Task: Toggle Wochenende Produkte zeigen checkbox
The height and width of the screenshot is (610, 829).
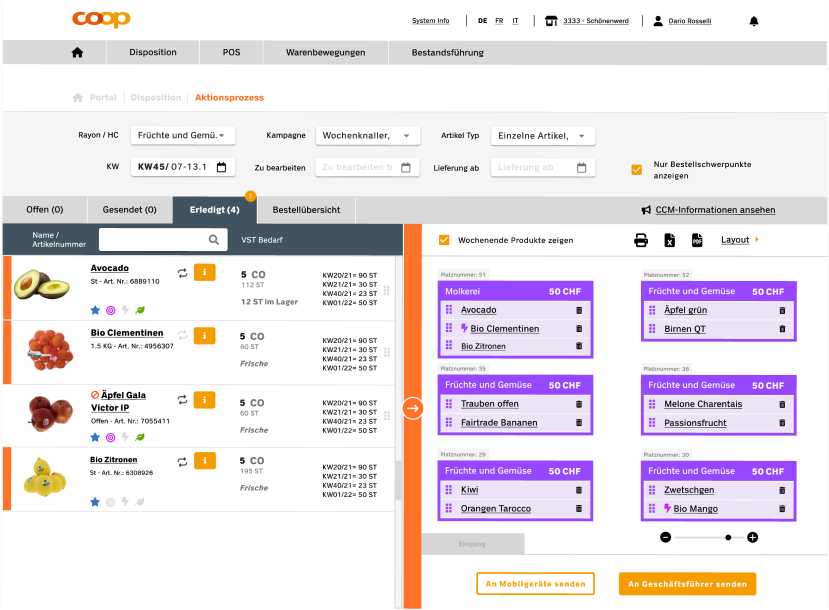Action: 444,240
